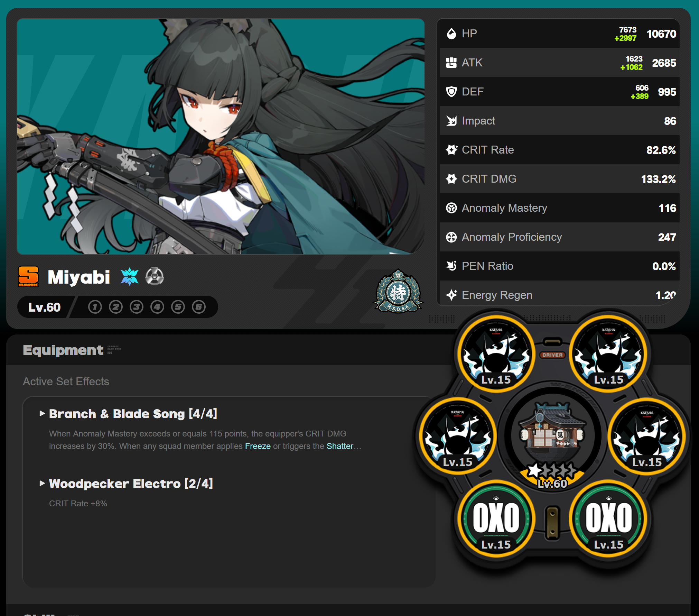The width and height of the screenshot is (699, 616).
Task: Select the top-left Katana drive disc
Action: [x=496, y=354]
